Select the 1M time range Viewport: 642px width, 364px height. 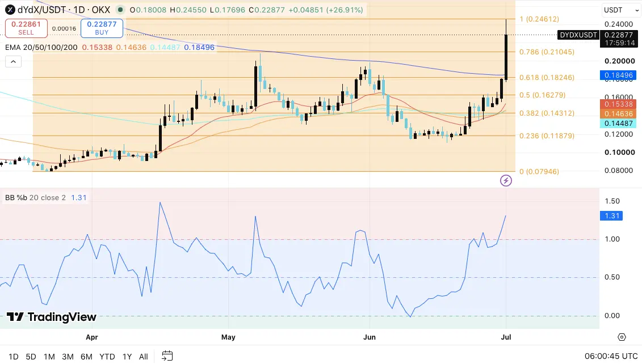[x=49, y=357]
